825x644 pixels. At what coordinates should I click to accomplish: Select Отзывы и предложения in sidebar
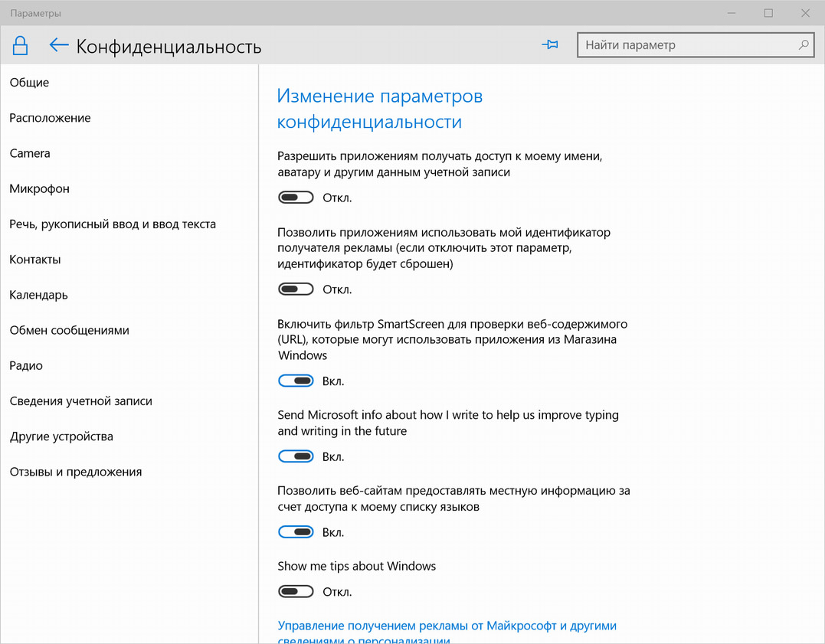pyautogui.click(x=76, y=472)
